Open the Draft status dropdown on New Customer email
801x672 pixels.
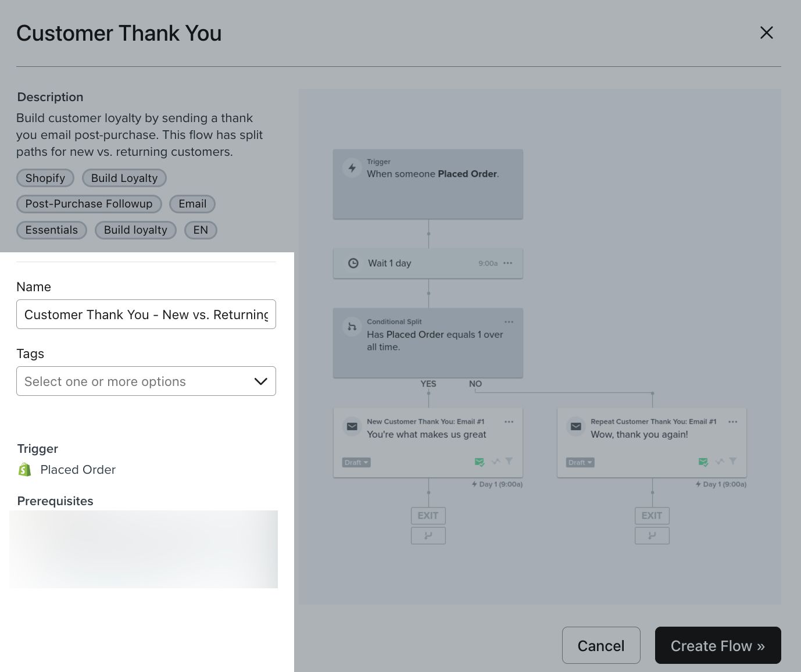coord(356,462)
